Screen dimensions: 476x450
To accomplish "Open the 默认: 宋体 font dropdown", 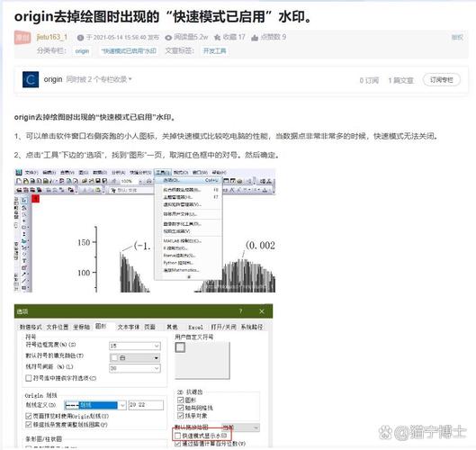I will point(131,191).
